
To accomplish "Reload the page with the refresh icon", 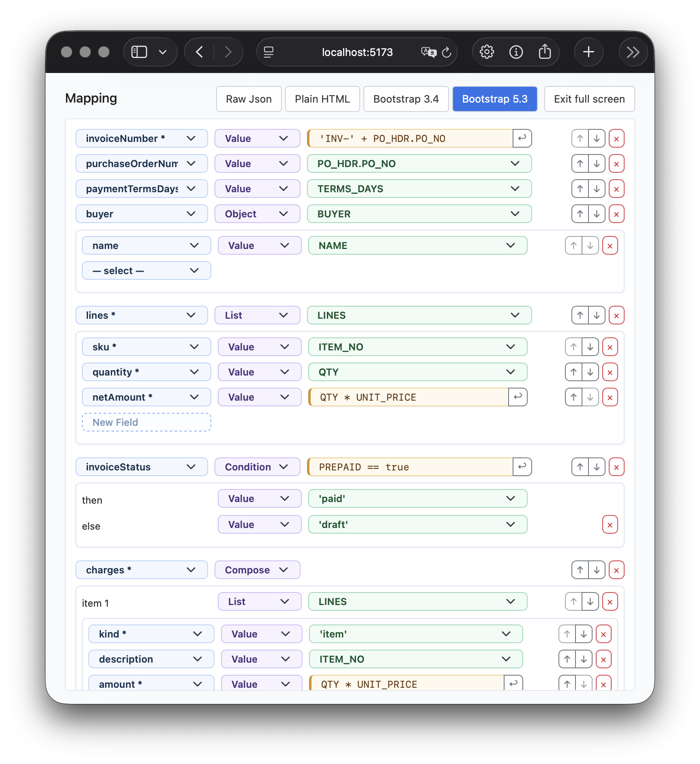I will click(x=447, y=52).
